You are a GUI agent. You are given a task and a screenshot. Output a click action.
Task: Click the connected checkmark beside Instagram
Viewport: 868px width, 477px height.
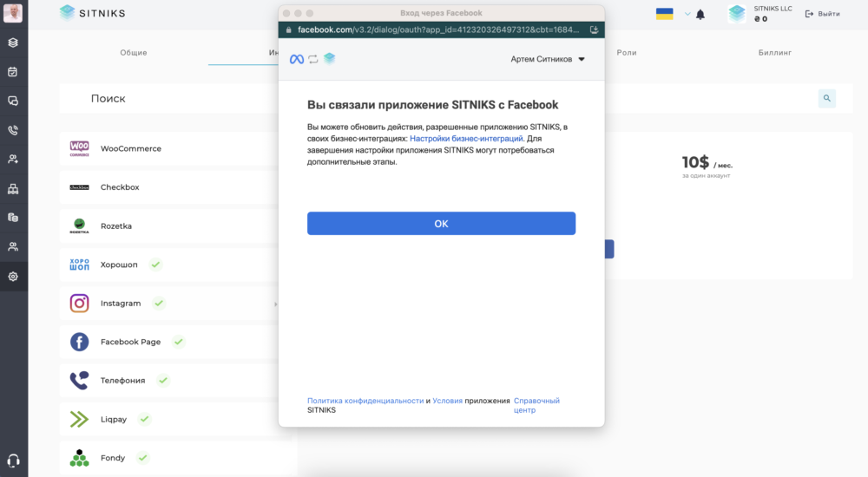coord(159,304)
